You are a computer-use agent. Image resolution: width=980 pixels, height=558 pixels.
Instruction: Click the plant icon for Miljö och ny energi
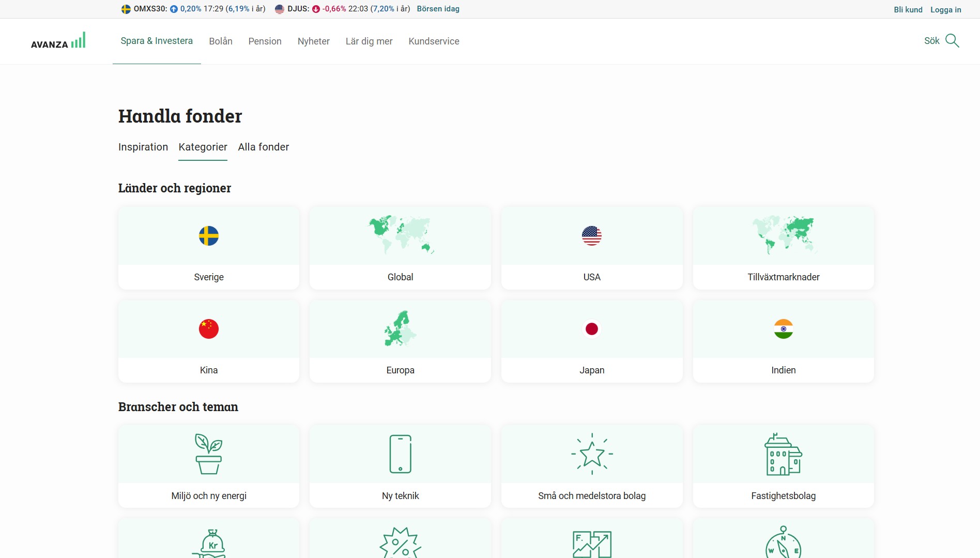coord(209,454)
